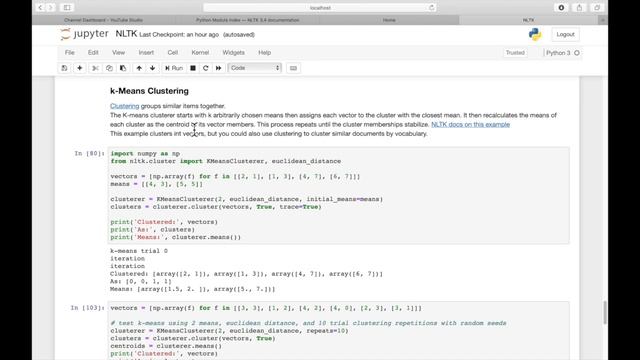Restart the kernel icon
Screen dimensions: 640x360
[x=206, y=68]
